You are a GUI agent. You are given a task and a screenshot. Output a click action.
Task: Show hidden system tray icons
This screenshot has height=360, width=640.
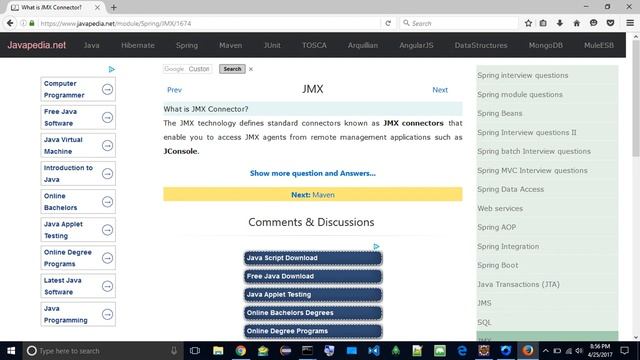pos(546,351)
